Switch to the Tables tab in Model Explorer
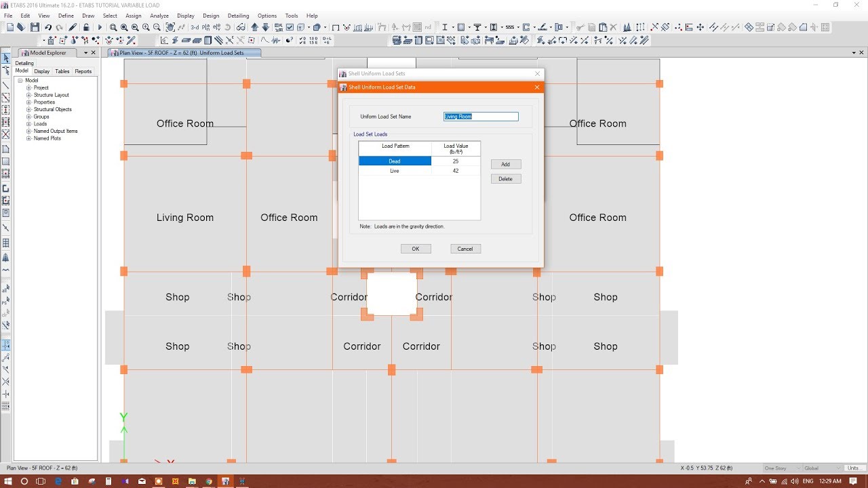The image size is (868, 488). pos(62,70)
